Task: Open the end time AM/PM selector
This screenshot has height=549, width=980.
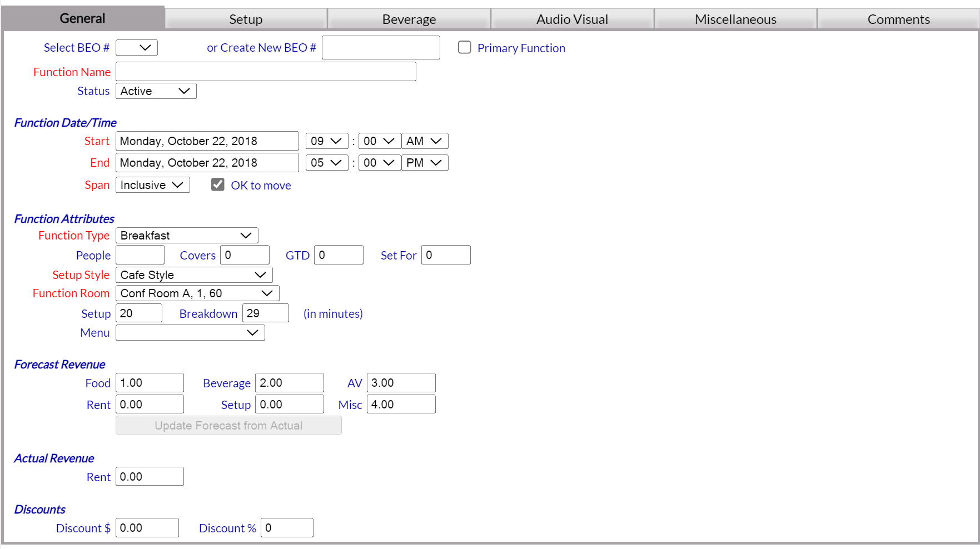Action: coord(424,162)
